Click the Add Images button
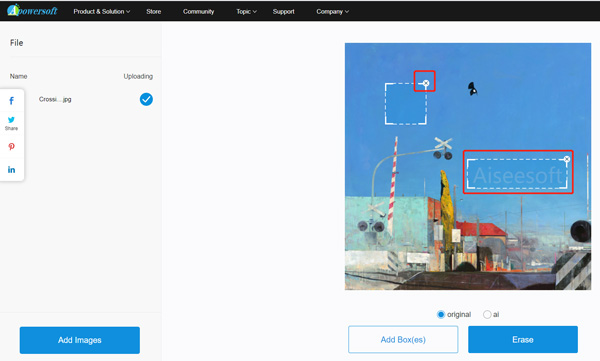 point(80,340)
